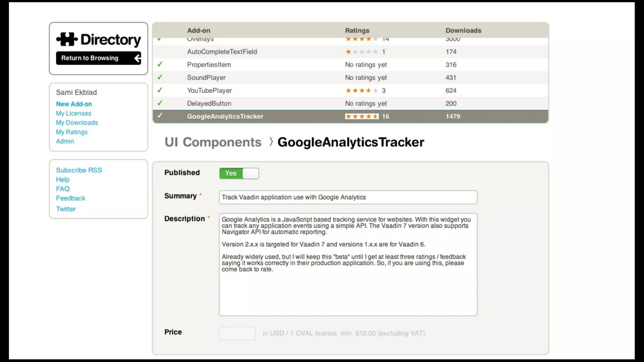Click the star rating of AutoCompleteTextField
644x362 pixels.
coord(362,52)
